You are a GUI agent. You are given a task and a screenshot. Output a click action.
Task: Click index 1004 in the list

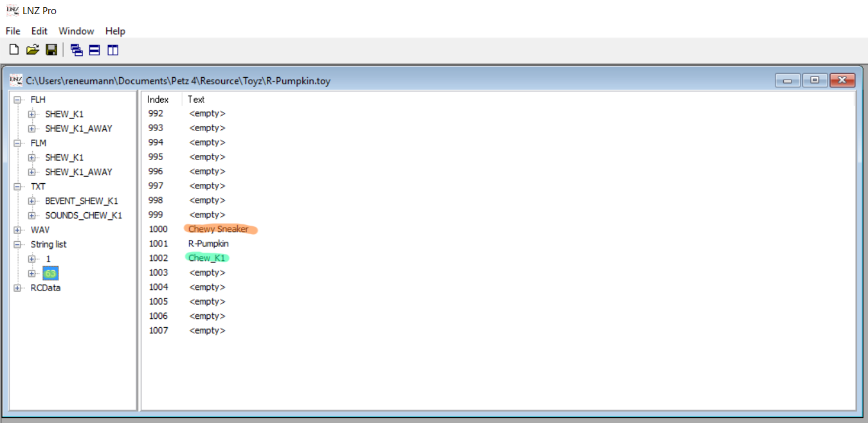pyautogui.click(x=158, y=287)
